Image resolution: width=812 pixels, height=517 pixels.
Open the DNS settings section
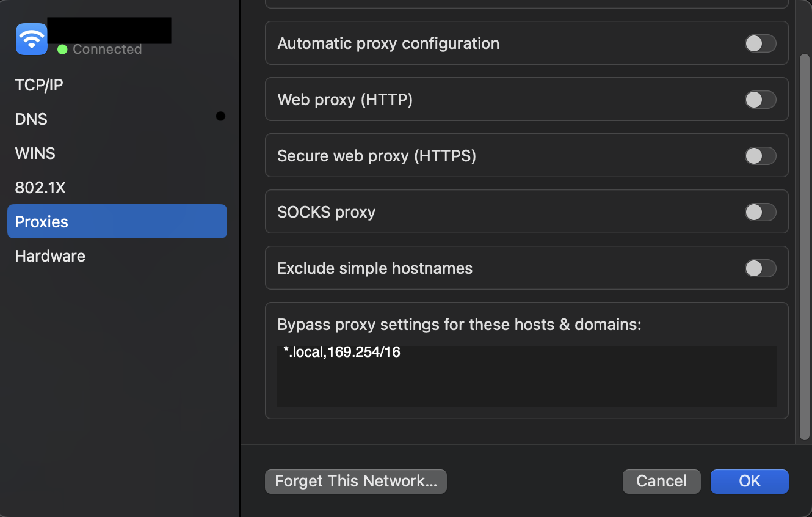pos(31,119)
